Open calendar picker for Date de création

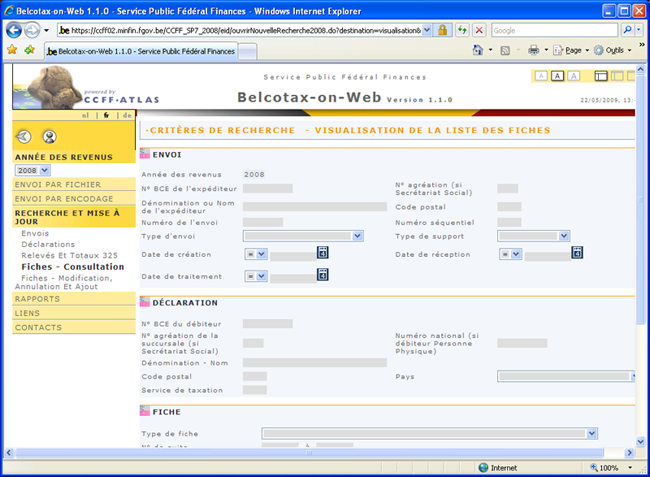tap(323, 253)
